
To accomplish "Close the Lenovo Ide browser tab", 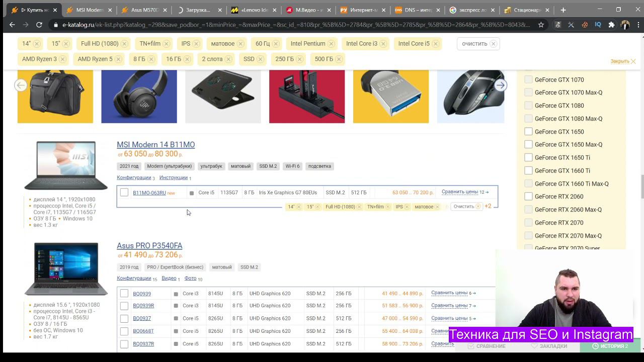I will click(274, 10).
